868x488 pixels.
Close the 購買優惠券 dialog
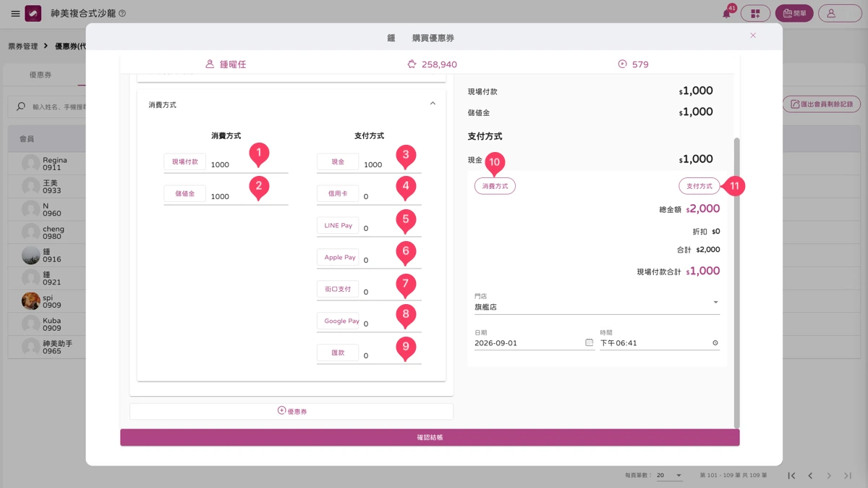pos(753,35)
